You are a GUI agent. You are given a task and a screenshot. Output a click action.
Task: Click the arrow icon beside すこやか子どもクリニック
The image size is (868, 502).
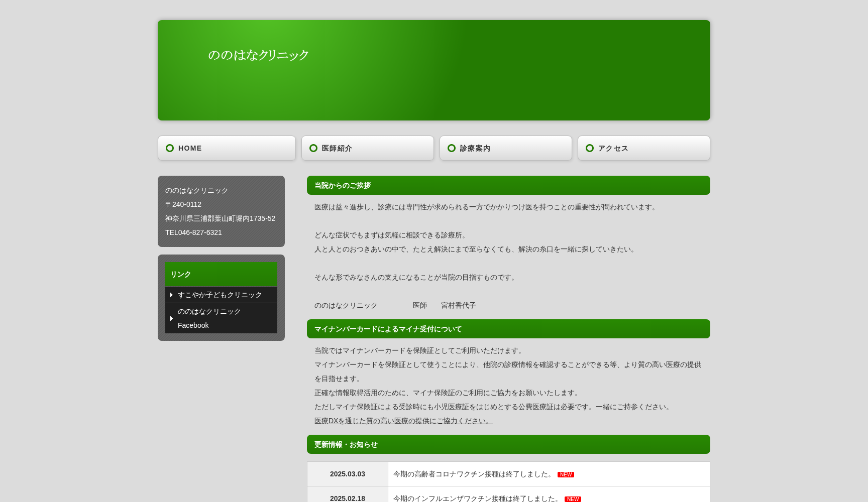tap(171, 295)
